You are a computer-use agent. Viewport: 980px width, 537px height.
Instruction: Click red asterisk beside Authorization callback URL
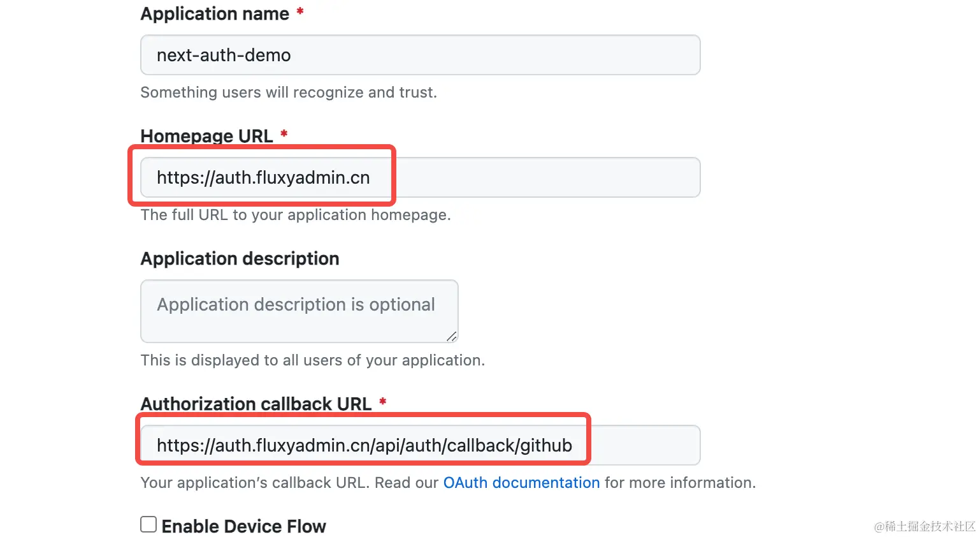(x=383, y=402)
